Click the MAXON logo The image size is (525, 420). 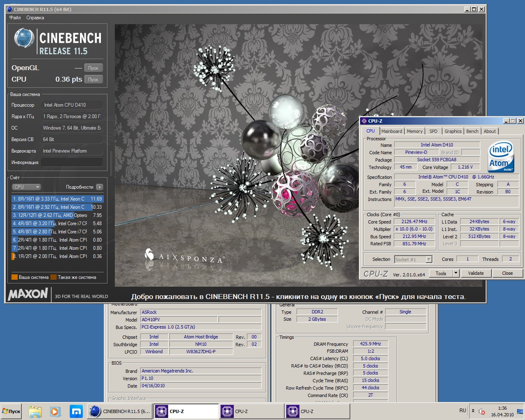(x=28, y=294)
